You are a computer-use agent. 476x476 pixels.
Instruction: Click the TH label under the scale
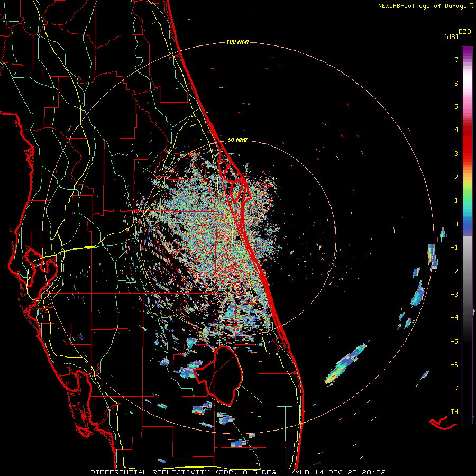pos(454,412)
